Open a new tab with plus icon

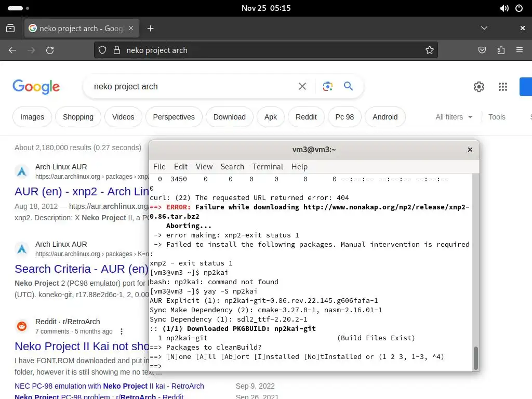(x=150, y=29)
